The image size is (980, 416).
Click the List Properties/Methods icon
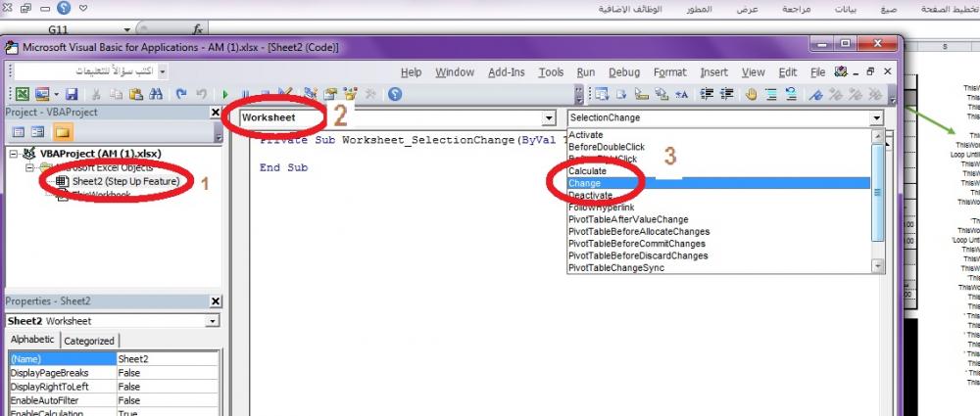[x=602, y=94]
